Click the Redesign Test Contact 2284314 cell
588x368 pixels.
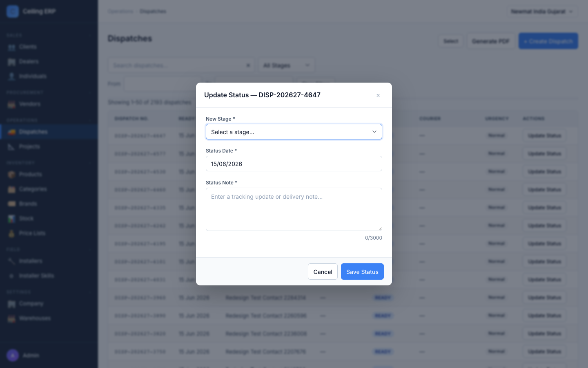pyautogui.click(x=266, y=298)
